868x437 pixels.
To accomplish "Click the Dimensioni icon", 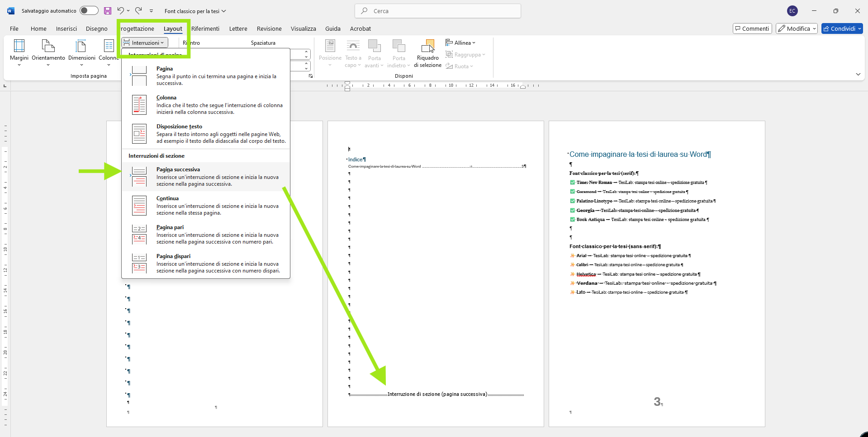I will point(81,52).
